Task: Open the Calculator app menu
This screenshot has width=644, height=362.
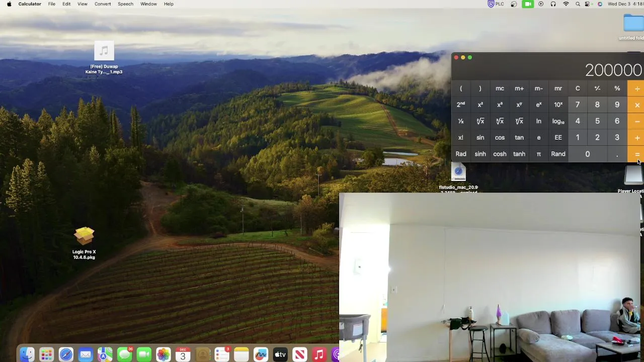Action: [30, 4]
